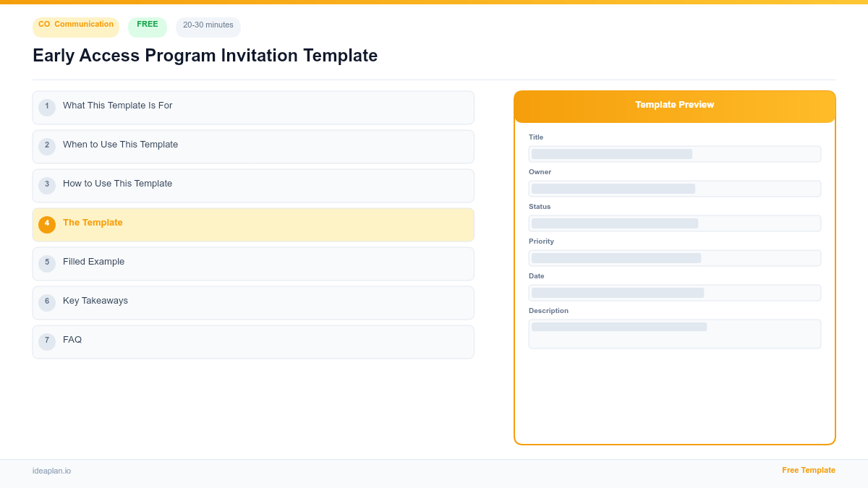Click the '20-30 minutes' duration tag
The height and width of the screenshot is (488, 868).
[x=208, y=27]
